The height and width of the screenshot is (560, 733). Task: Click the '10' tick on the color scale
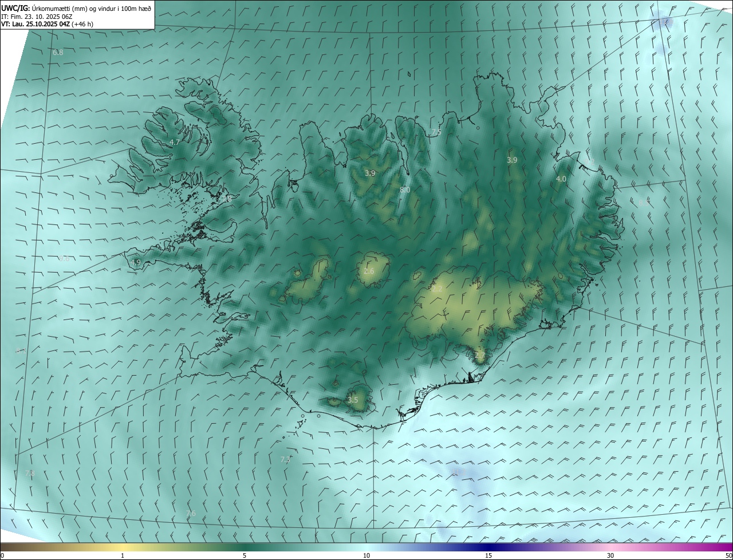click(366, 556)
